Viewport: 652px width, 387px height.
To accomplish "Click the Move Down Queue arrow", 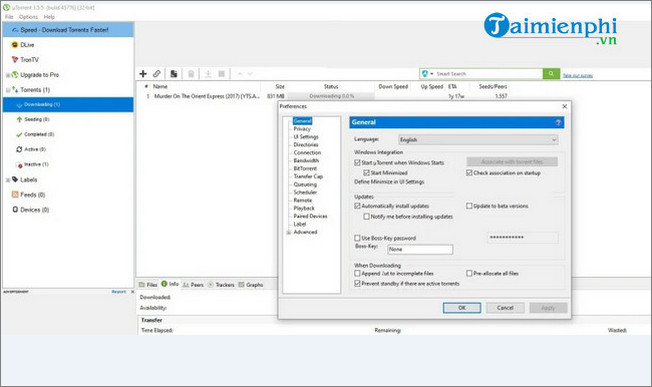I will pyautogui.click(x=250, y=74).
